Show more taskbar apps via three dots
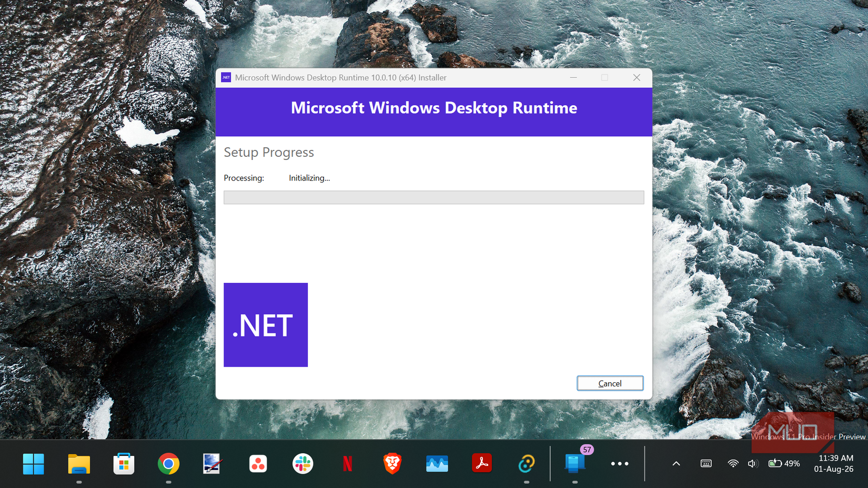Screen dimensions: 868x488 620,464
